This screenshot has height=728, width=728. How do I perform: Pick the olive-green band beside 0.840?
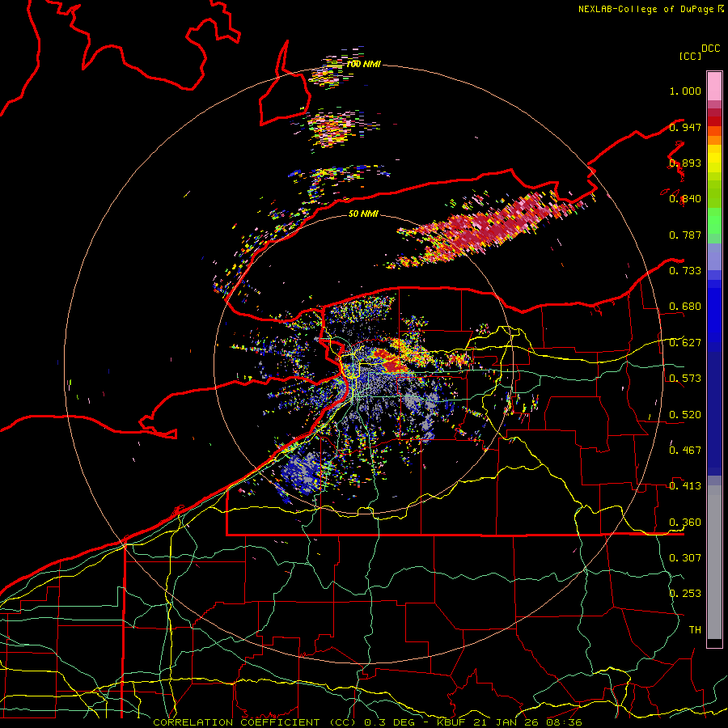tap(714, 195)
